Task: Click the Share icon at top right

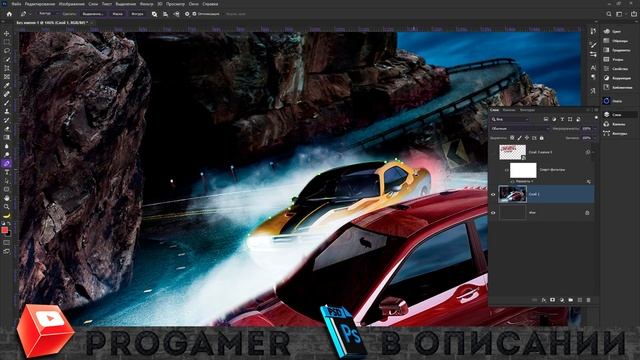Action: click(634, 14)
